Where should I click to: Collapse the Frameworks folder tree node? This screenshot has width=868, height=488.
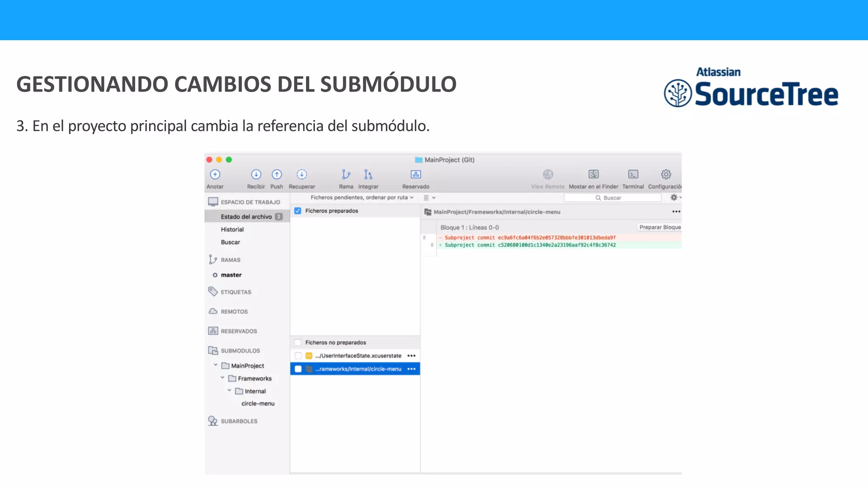pyautogui.click(x=222, y=377)
